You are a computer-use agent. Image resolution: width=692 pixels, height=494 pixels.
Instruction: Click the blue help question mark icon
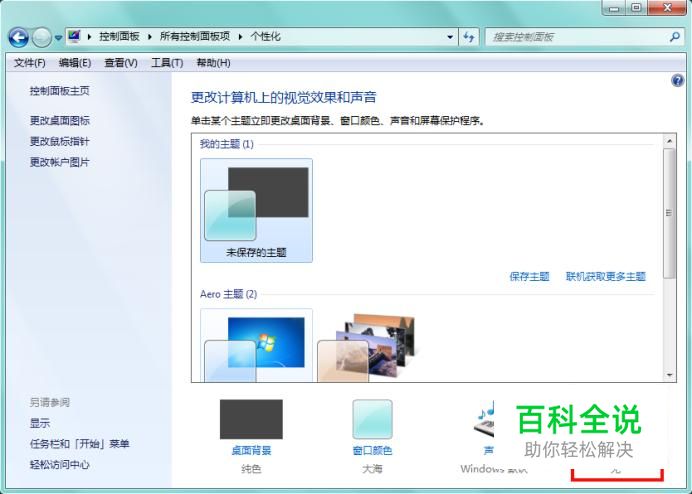677,81
